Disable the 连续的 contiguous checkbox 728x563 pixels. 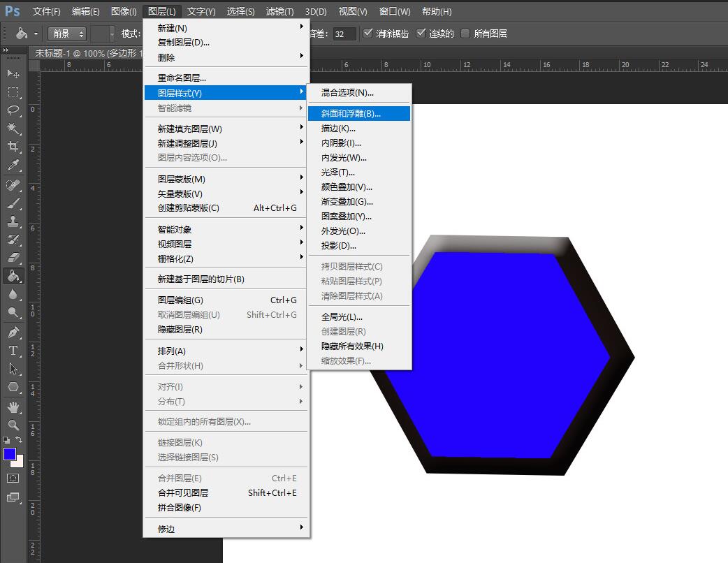420,33
